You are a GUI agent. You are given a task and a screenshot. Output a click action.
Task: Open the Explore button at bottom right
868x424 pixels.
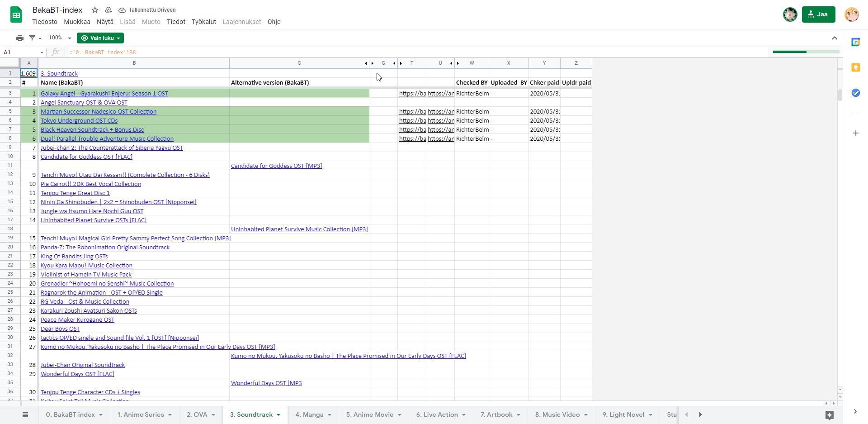click(830, 415)
